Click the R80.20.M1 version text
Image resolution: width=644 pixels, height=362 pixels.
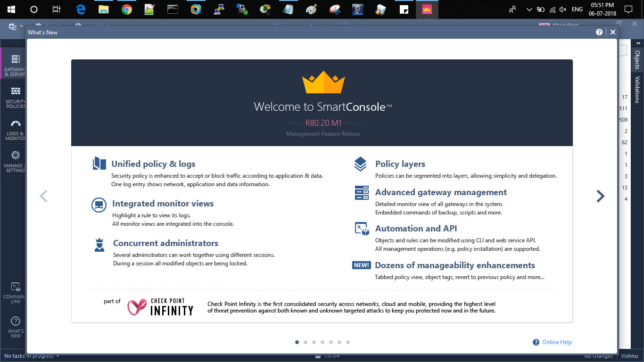323,123
